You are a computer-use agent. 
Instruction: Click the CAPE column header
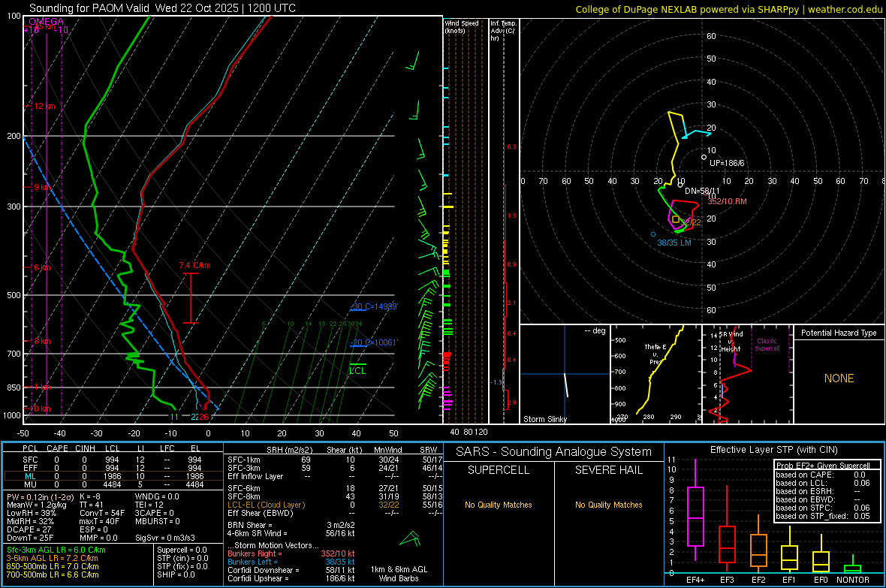57,448
